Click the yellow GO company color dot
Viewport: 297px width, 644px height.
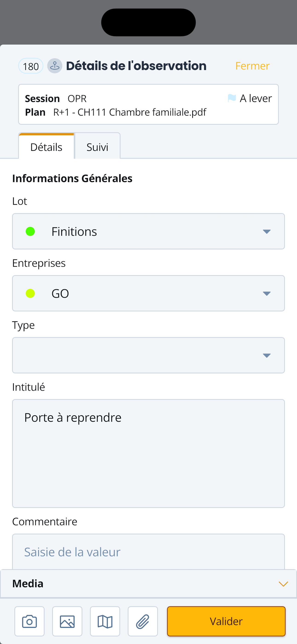tap(30, 293)
